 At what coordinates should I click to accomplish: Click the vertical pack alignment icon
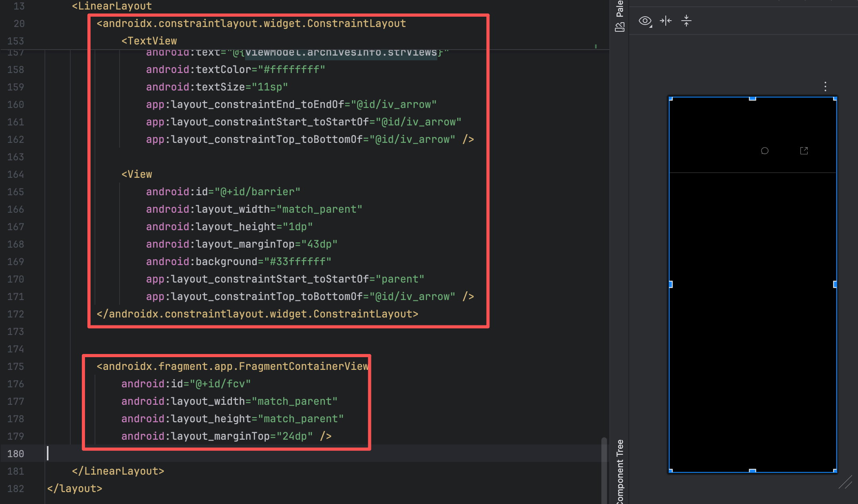coord(686,21)
